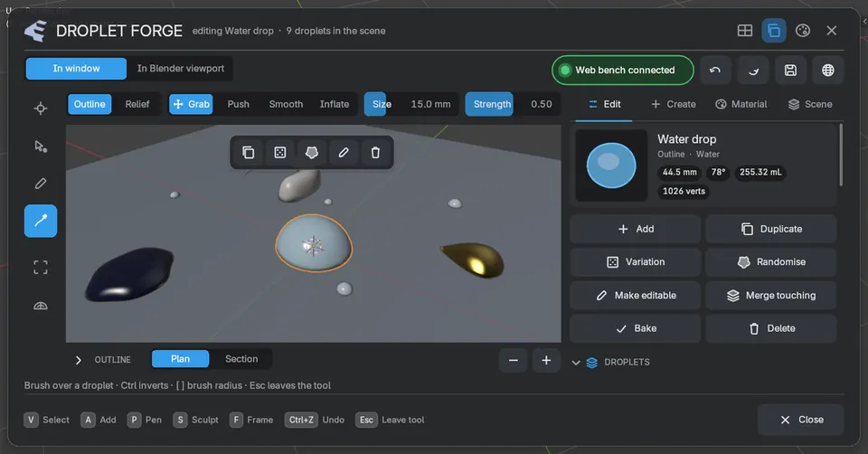Click Make editable button

(636, 295)
